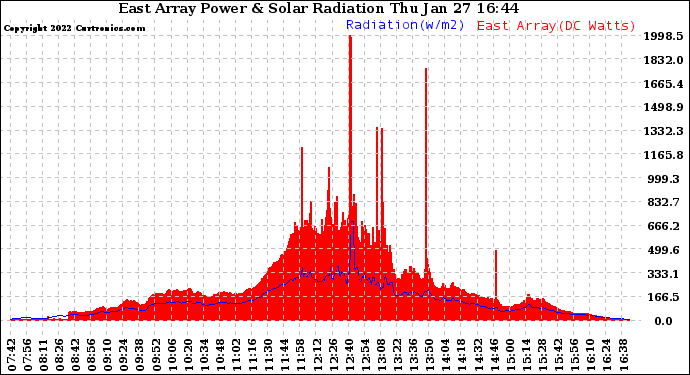Image resolution: width=690 pixels, height=375 pixels.
Task: Select the 07:56 time label
Action: (28, 355)
